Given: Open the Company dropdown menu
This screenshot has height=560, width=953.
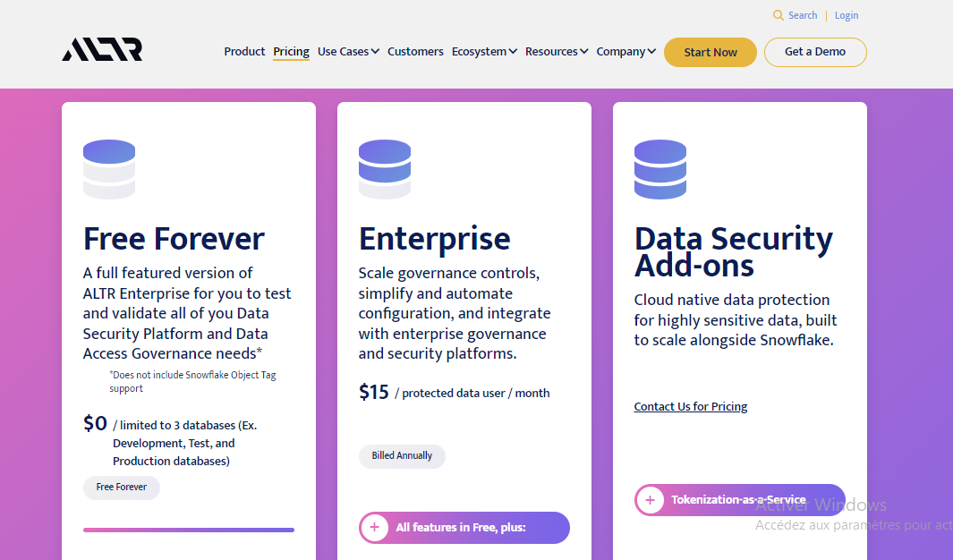Looking at the screenshot, I should 626,52.
